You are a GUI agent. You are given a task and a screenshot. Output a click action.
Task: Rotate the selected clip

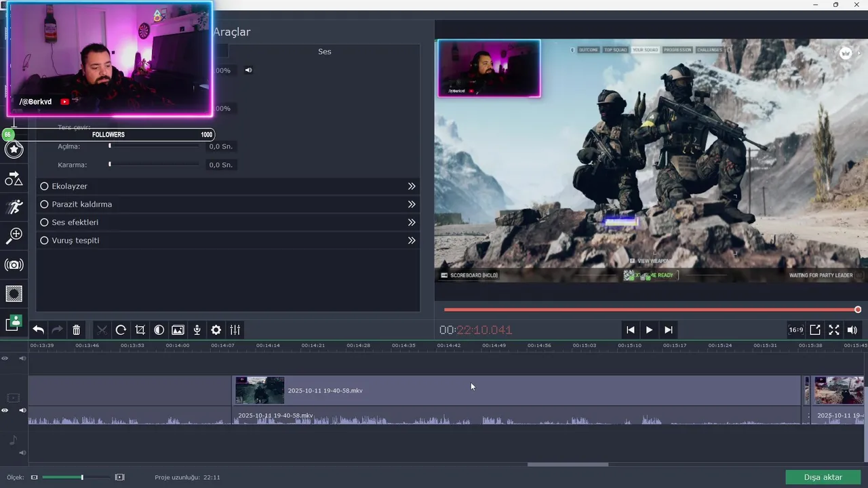121,330
